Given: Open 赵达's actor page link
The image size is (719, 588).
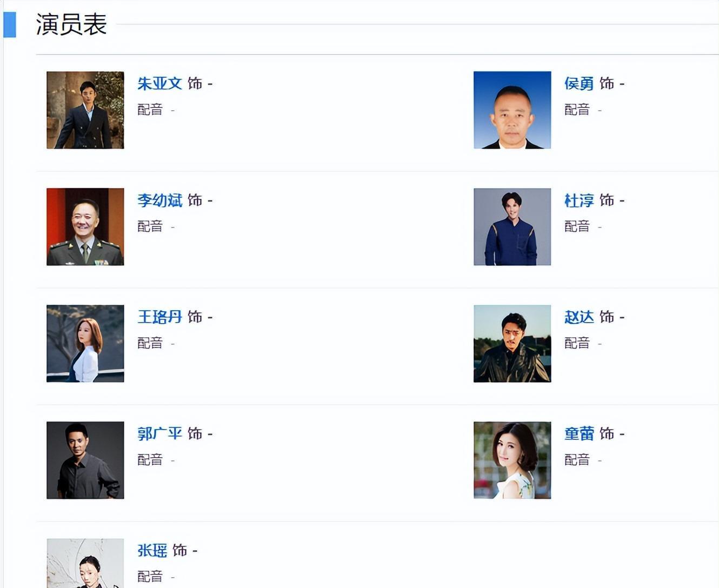Looking at the screenshot, I should click(579, 317).
